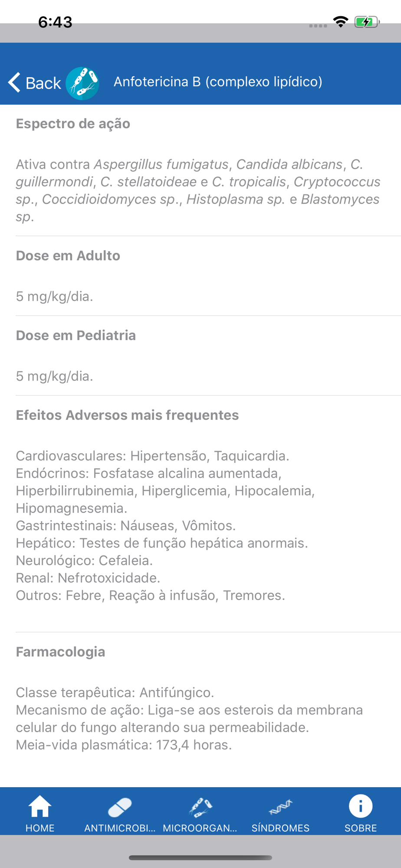Click the bacteria logo in the header
Image resolution: width=401 pixels, height=868 pixels.
pos(82,83)
